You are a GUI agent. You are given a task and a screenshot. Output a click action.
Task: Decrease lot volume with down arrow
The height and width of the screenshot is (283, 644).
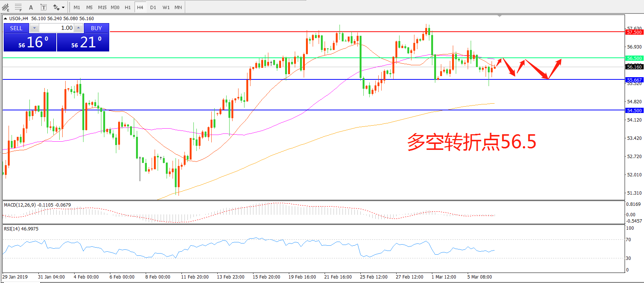point(34,28)
